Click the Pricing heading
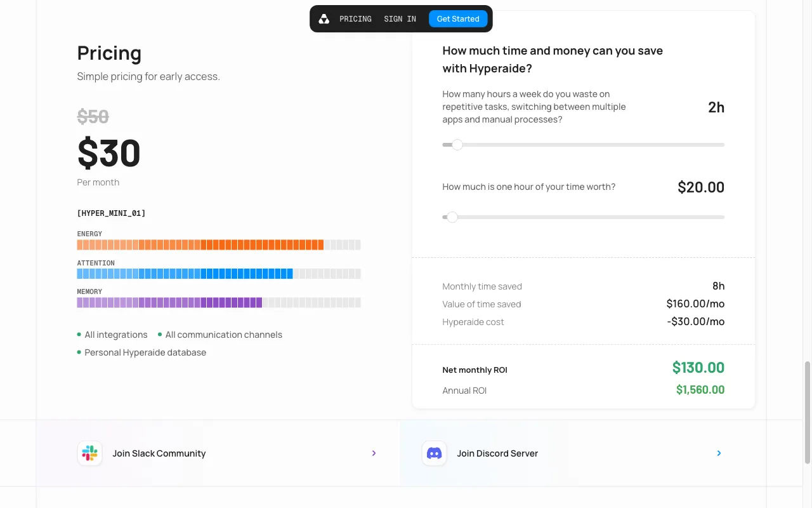 [109, 53]
